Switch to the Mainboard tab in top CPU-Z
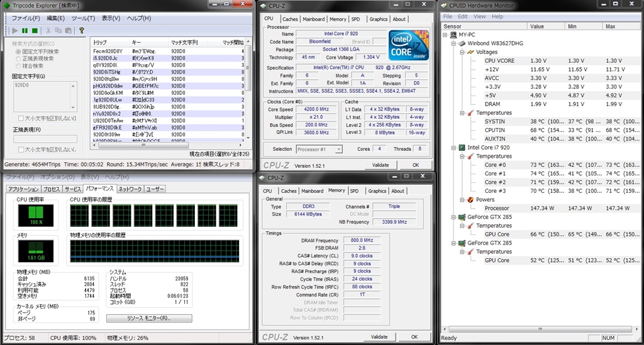The height and width of the screenshot is (345, 644). click(x=314, y=19)
